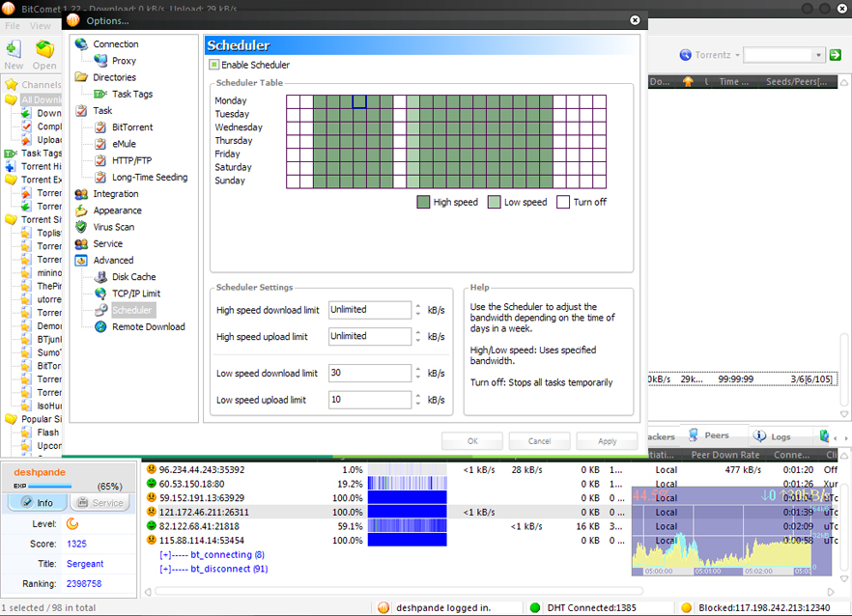Screen dimensions: 852x616
Task: Open the View menu in BitComet
Action: pyautogui.click(x=41, y=25)
